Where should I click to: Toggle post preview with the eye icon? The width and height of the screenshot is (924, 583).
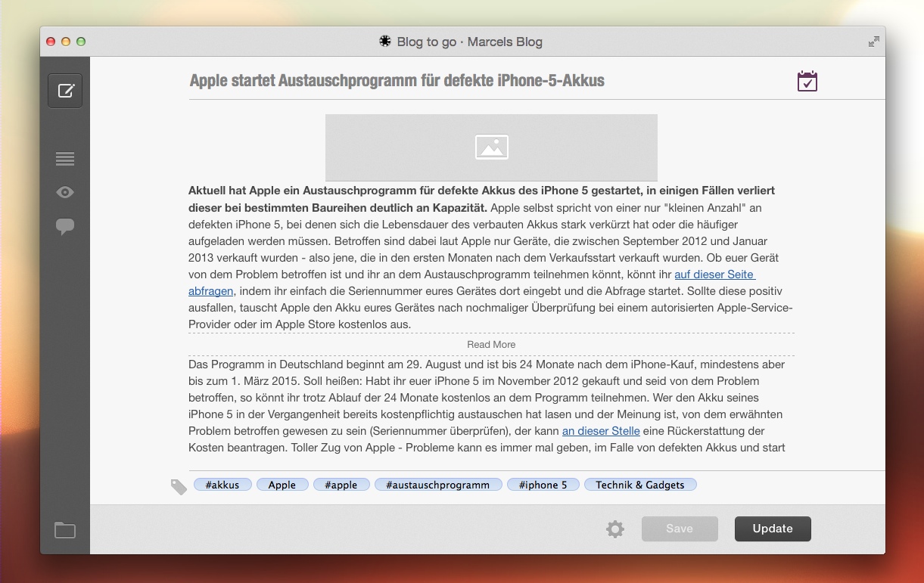65,192
